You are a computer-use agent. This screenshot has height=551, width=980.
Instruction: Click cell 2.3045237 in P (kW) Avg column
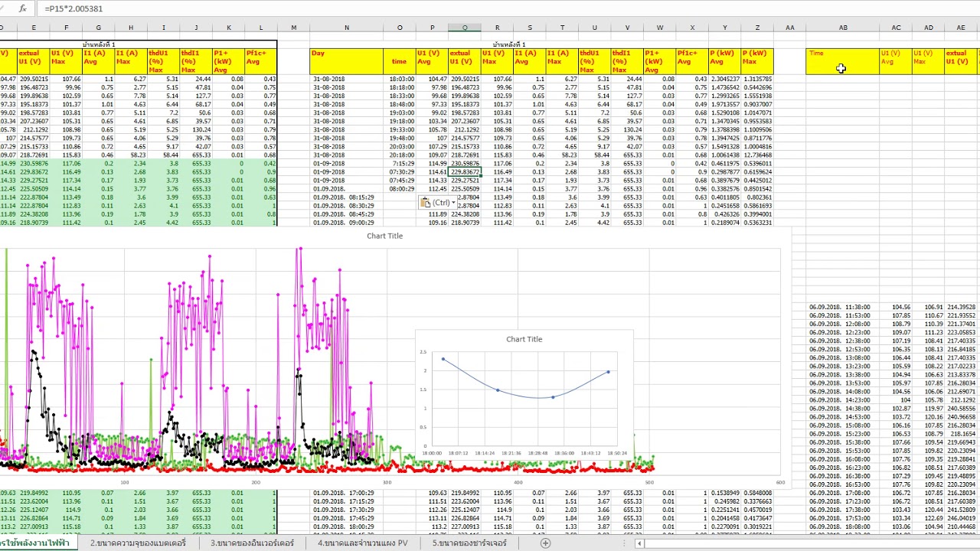tap(724, 79)
